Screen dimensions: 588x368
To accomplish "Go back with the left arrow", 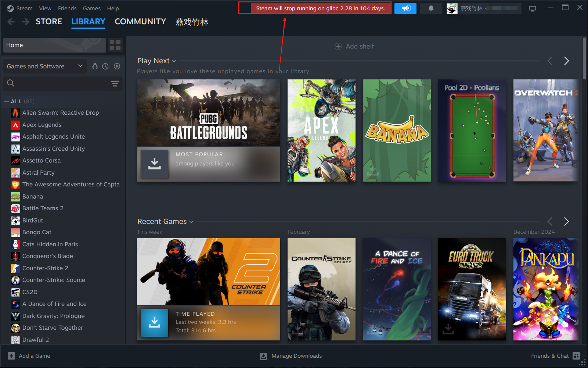I will [x=11, y=22].
